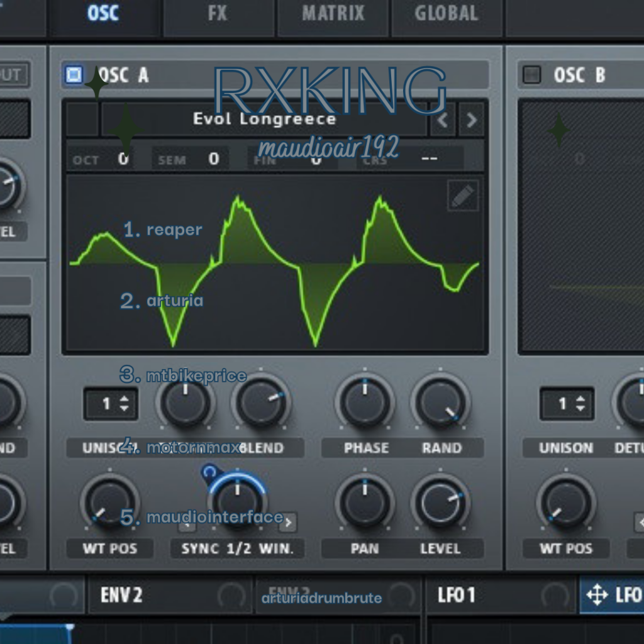Go to previous wavetable with left arrow

442,120
